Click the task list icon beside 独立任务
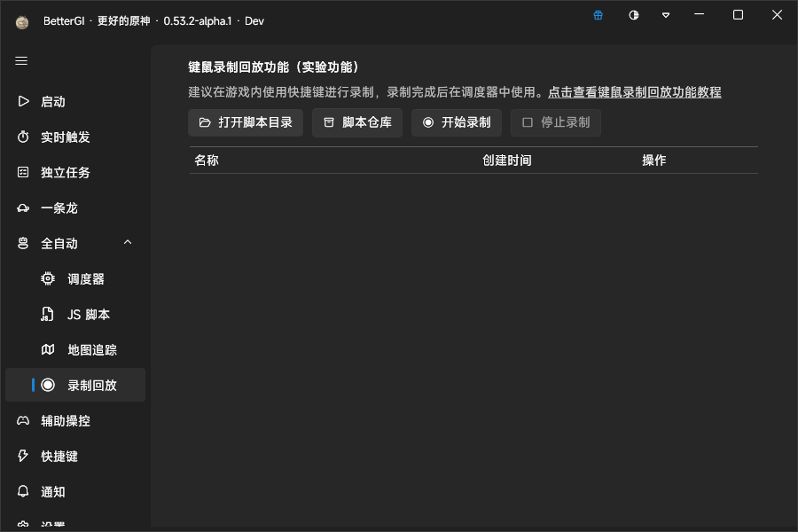This screenshot has height=532, width=798. (23, 172)
